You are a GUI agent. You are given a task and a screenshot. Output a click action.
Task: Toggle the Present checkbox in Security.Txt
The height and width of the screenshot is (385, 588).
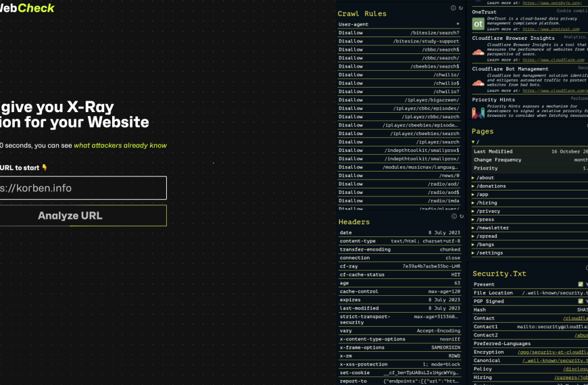coord(581,284)
